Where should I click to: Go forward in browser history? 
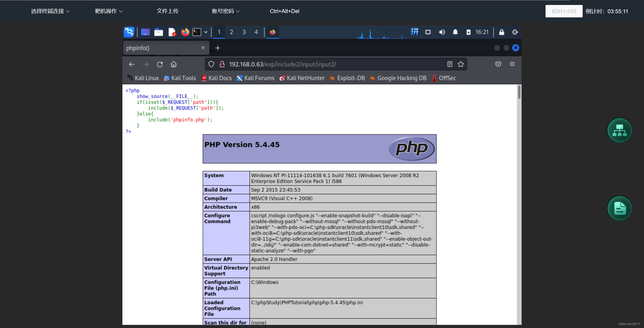(146, 64)
